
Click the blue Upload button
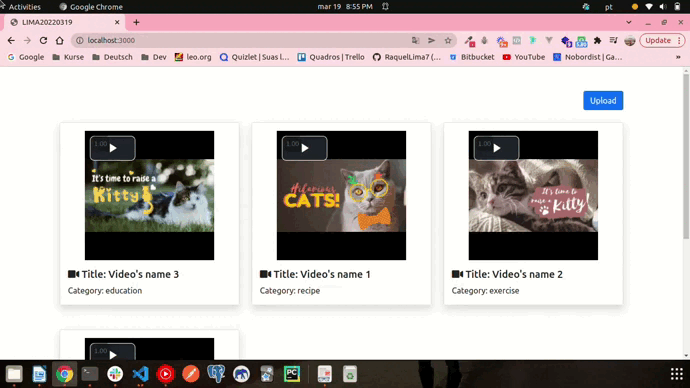[603, 100]
